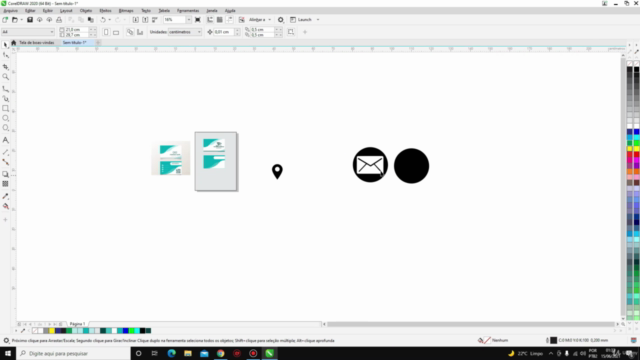The width and height of the screenshot is (640, 360).
Task: Select the Transparency checkerboard tool
Action: 5,184
